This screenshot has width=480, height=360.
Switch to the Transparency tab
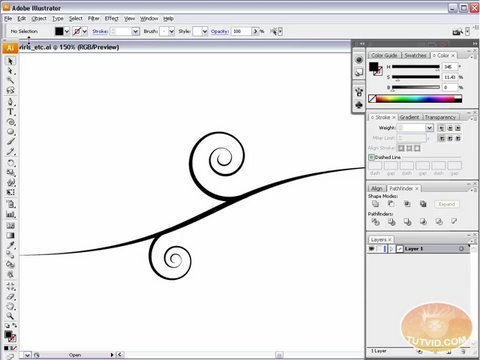440,117
